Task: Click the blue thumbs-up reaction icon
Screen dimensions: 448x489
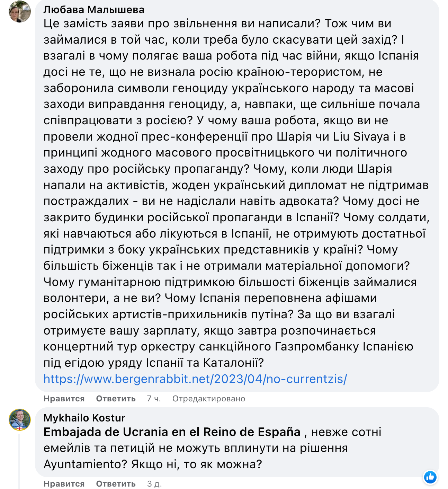Action: pyautogui.click(x=430, y=477)
